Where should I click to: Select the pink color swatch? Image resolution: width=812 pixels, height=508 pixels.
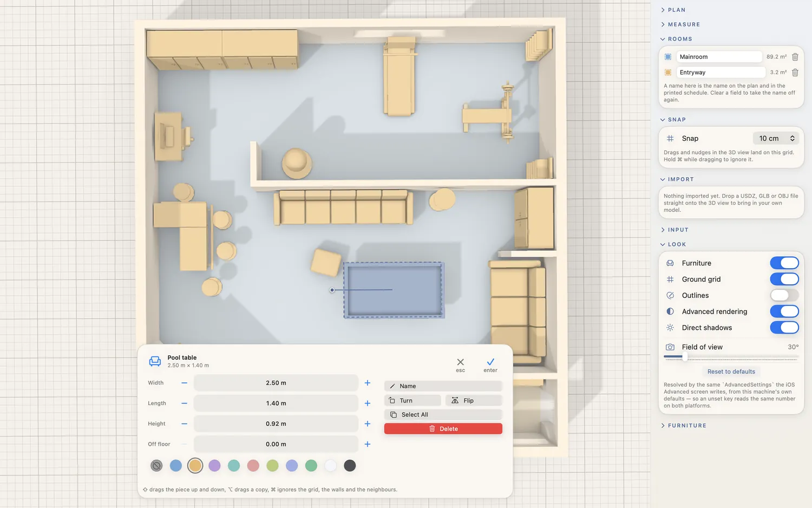pos(253,466)
